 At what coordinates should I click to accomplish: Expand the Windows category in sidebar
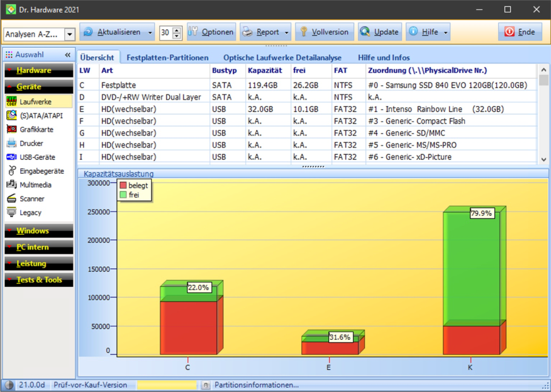[38, 231]
